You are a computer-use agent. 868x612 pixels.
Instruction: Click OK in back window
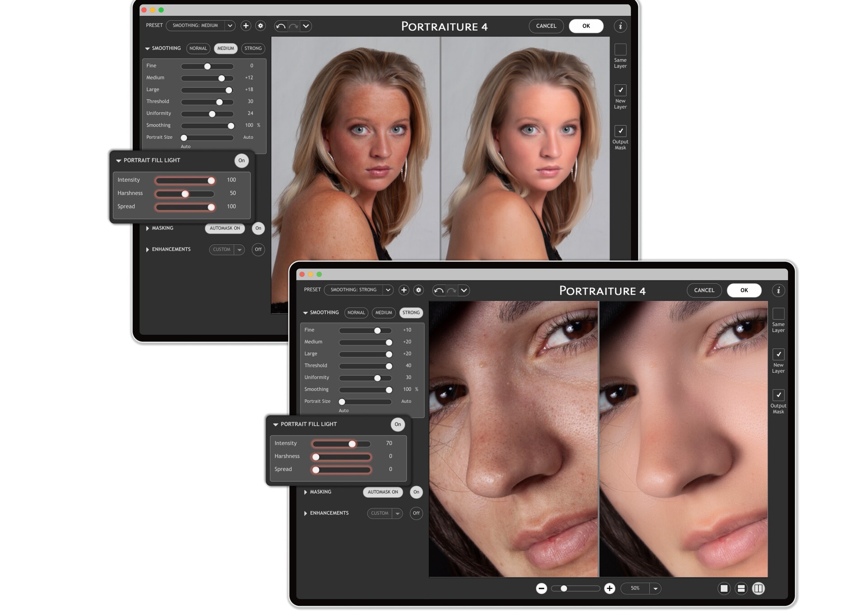586,26
